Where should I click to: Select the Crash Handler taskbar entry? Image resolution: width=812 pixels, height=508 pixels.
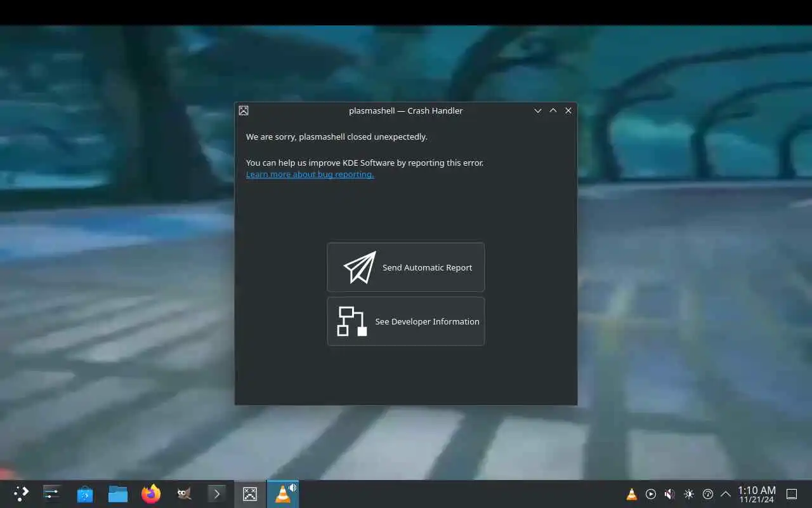click(250, 494)
